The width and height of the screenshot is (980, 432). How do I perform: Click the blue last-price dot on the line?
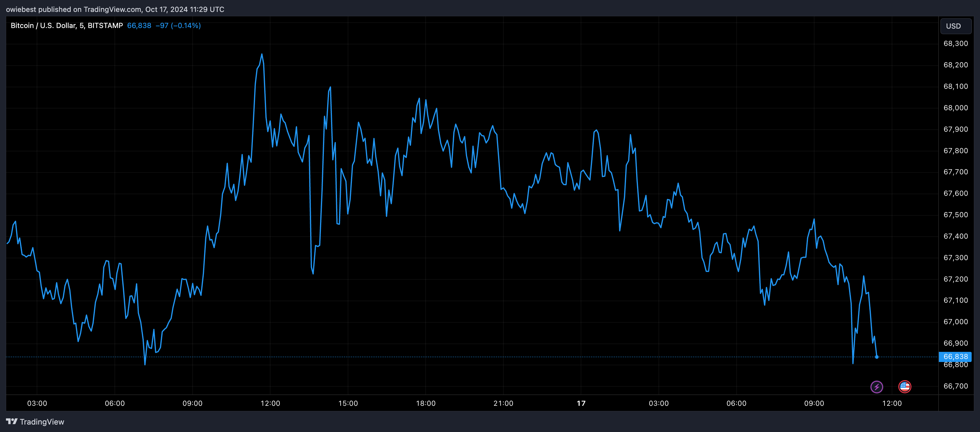(877, 357)
